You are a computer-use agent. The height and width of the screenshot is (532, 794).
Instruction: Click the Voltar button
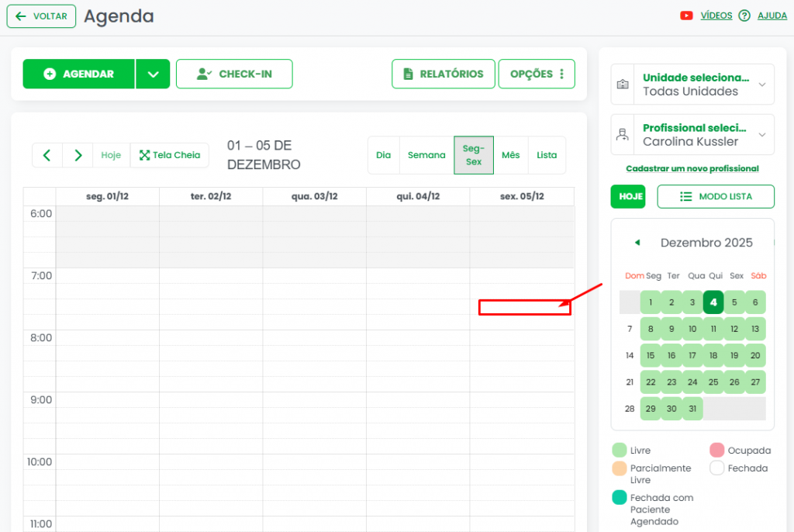point(42,16)
